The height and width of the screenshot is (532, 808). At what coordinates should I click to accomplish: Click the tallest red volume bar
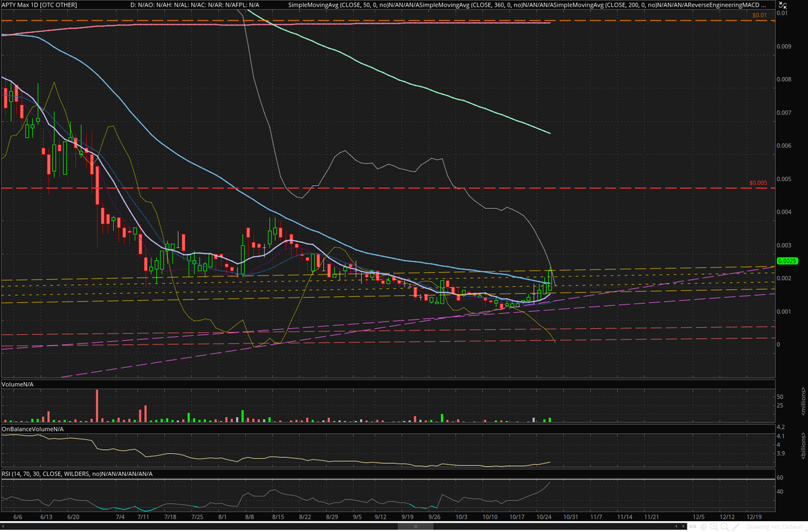(x=97, y=406)
